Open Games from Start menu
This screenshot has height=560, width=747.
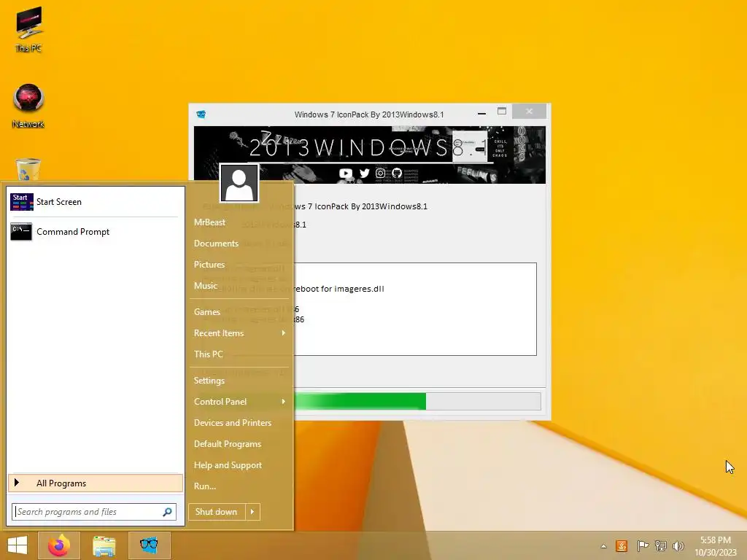(x=206, y=312)
